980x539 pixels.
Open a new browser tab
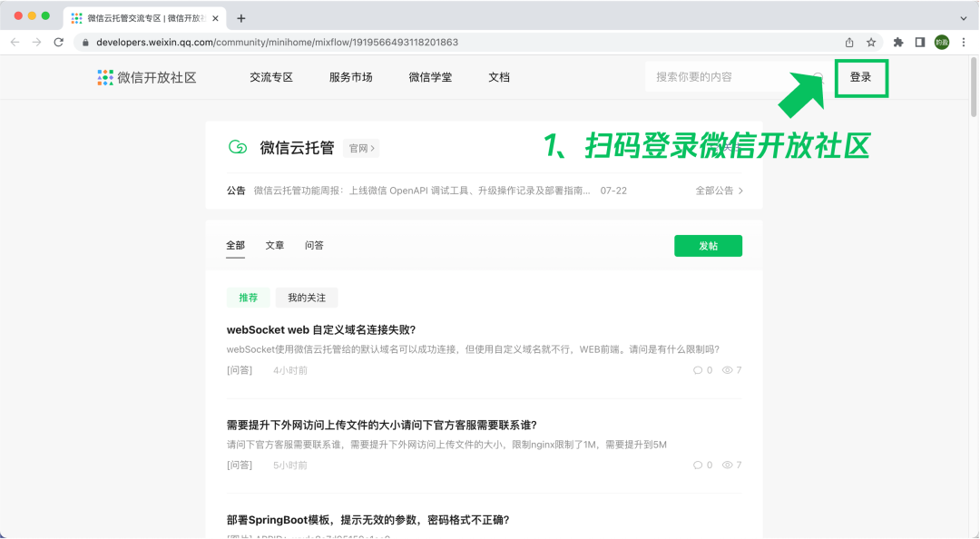(241, 19)
